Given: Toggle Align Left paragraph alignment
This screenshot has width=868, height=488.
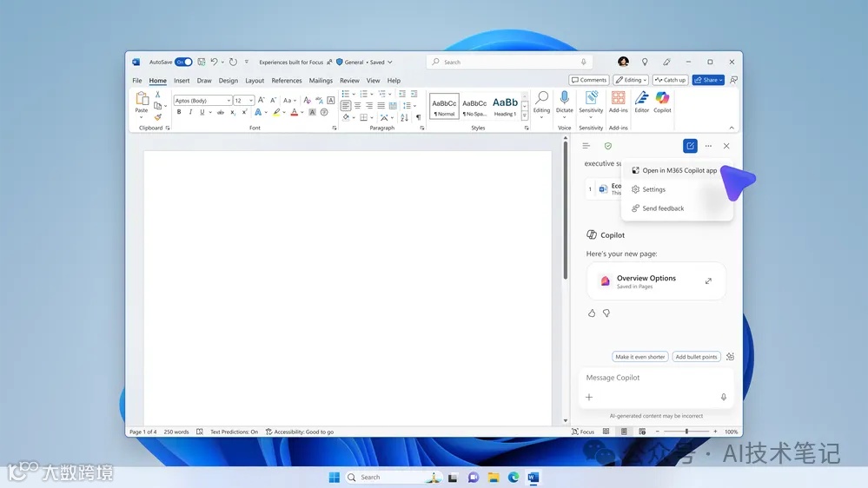Looking at the screenshot, I should [346, 106].
